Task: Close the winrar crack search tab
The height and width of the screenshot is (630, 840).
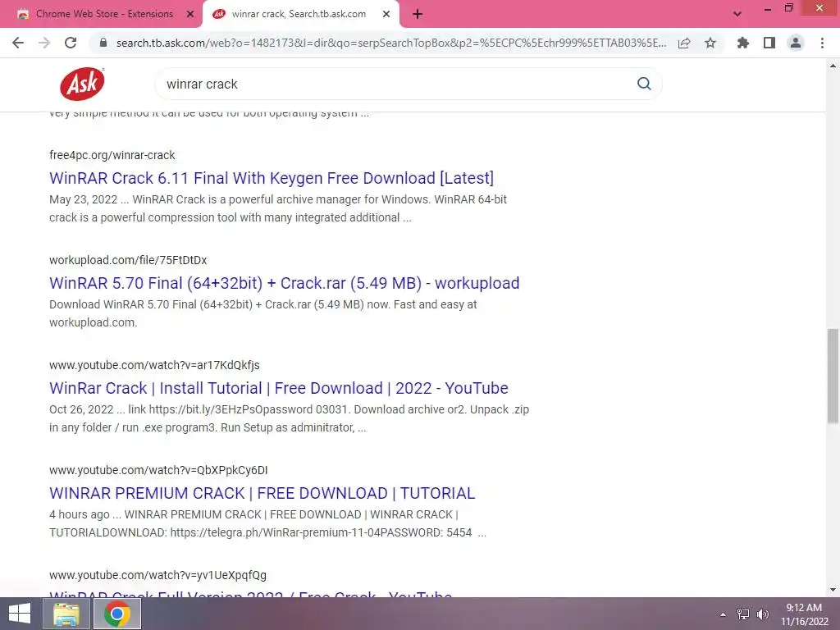Action: (386, 14)
